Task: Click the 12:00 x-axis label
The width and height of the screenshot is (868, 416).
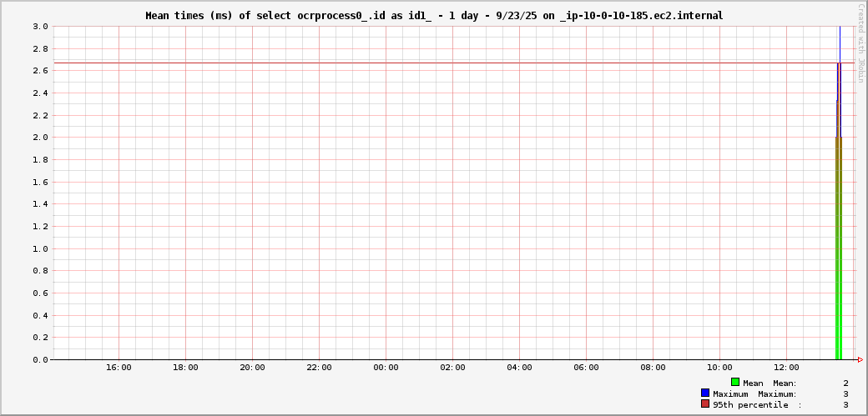Action: tap(786, 368)
